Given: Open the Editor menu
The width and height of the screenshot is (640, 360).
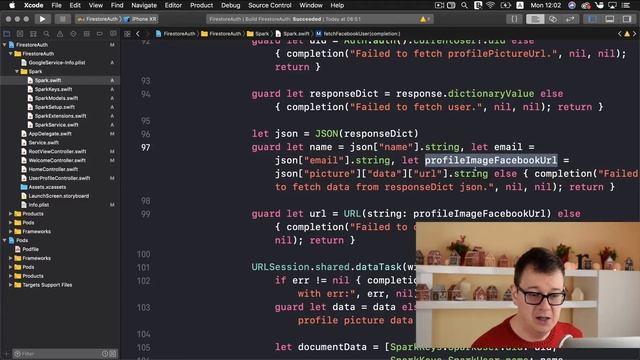Looking at the screenshot, I should [x=173, y=5].
